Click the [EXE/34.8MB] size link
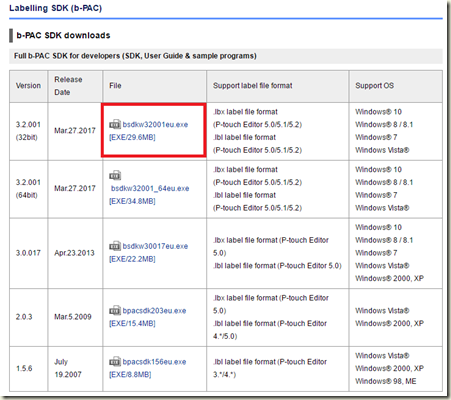The height and width of the screenshot is (400, 451). point(132,201)
